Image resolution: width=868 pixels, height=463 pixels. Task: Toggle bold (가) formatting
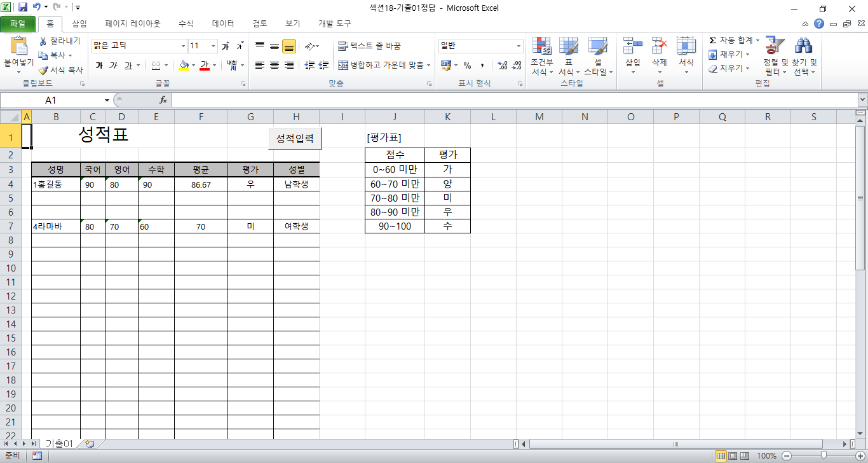coord(99,66)
